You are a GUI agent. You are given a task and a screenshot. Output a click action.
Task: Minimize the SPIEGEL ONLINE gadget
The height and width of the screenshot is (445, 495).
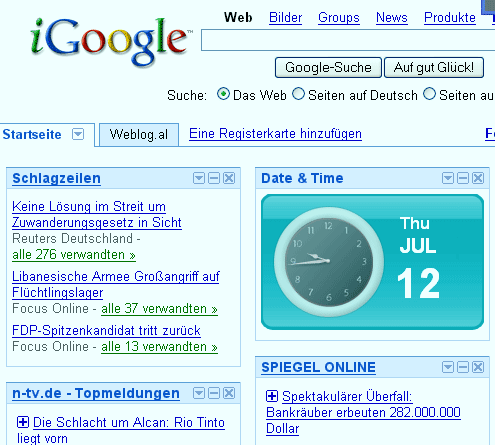pos(463,367)
